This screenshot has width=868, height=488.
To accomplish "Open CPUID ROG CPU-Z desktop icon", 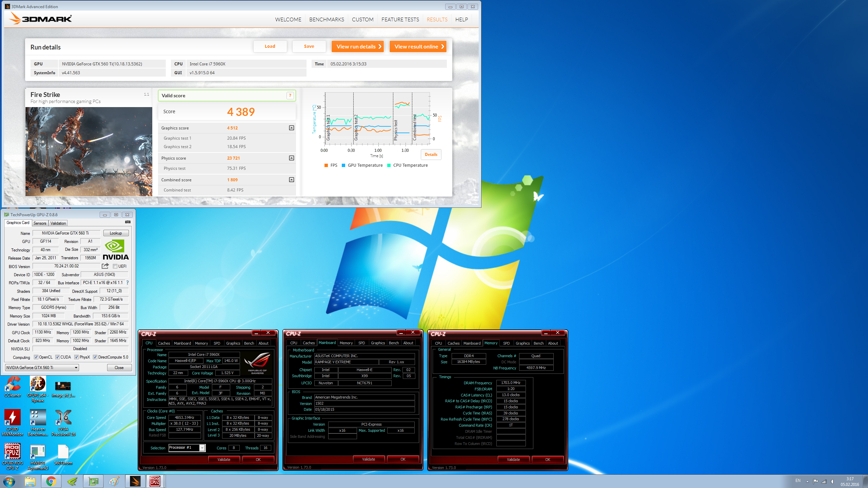I will click(x=13, y=456).
